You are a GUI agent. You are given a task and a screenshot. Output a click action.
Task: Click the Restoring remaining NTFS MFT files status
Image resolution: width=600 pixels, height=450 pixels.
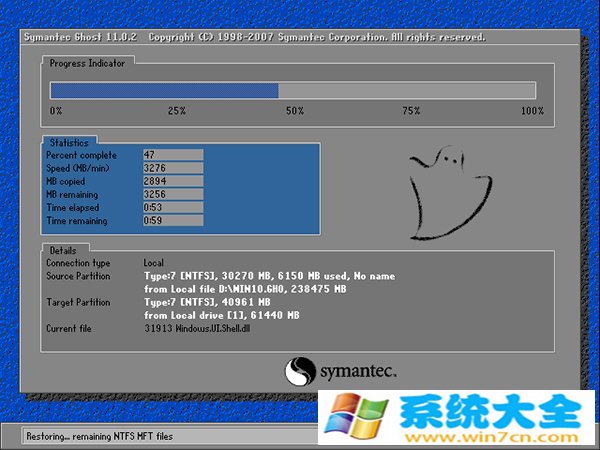click(99, 437)
